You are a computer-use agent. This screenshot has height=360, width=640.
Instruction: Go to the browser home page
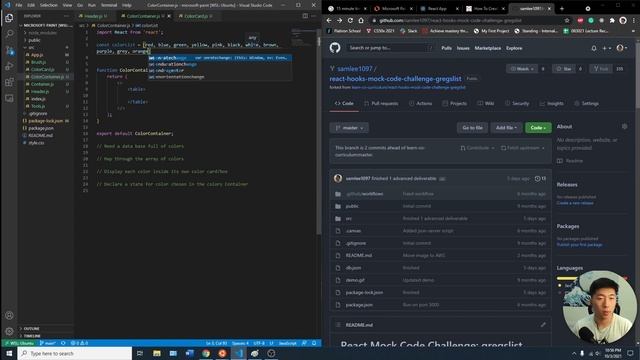[361, 20]
